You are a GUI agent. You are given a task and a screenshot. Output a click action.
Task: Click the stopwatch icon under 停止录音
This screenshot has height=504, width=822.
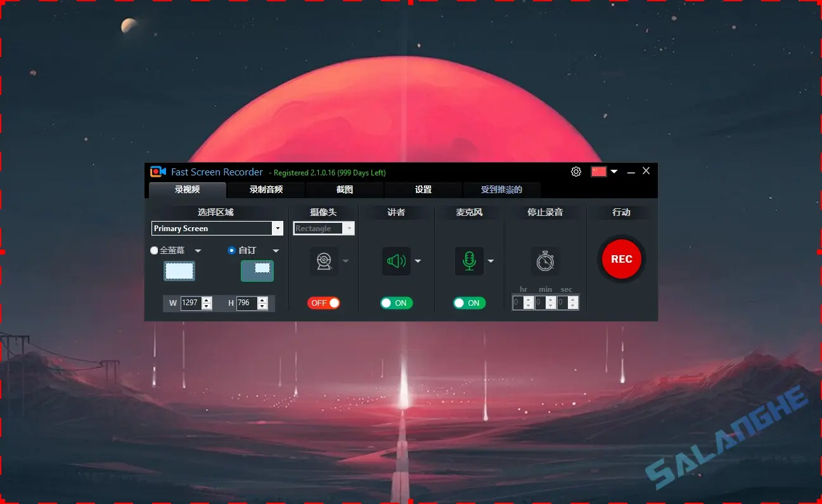click(544, 261)
